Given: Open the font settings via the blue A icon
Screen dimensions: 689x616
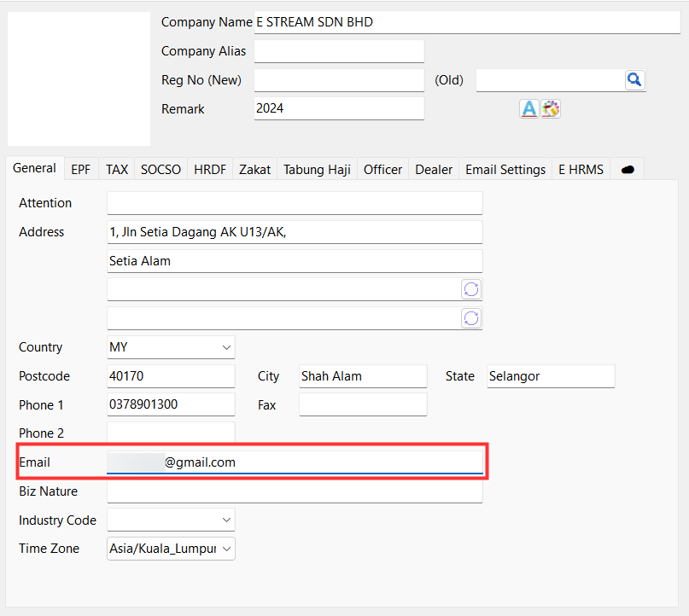Looking at the screenshot, I should point(529,108).
